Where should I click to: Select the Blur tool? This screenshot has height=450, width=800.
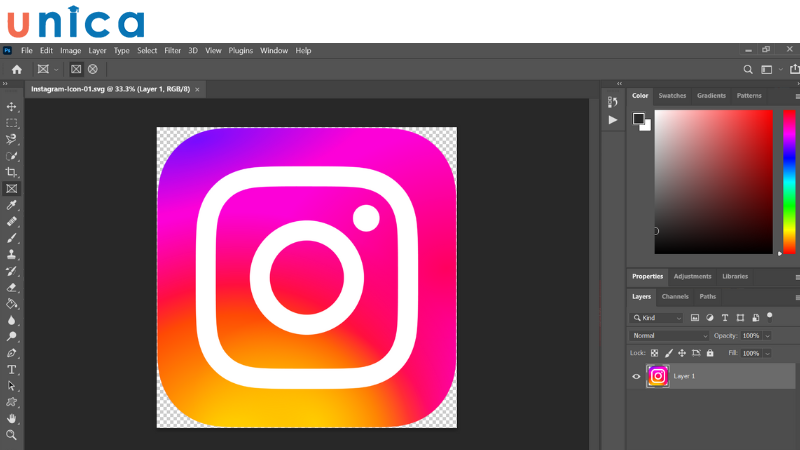click(11, 320)
